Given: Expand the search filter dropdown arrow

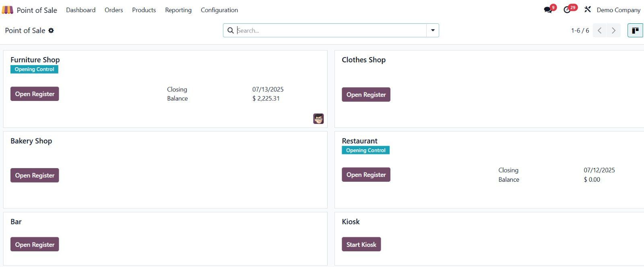Looking at the screenshot, I should tap(433, 31).
